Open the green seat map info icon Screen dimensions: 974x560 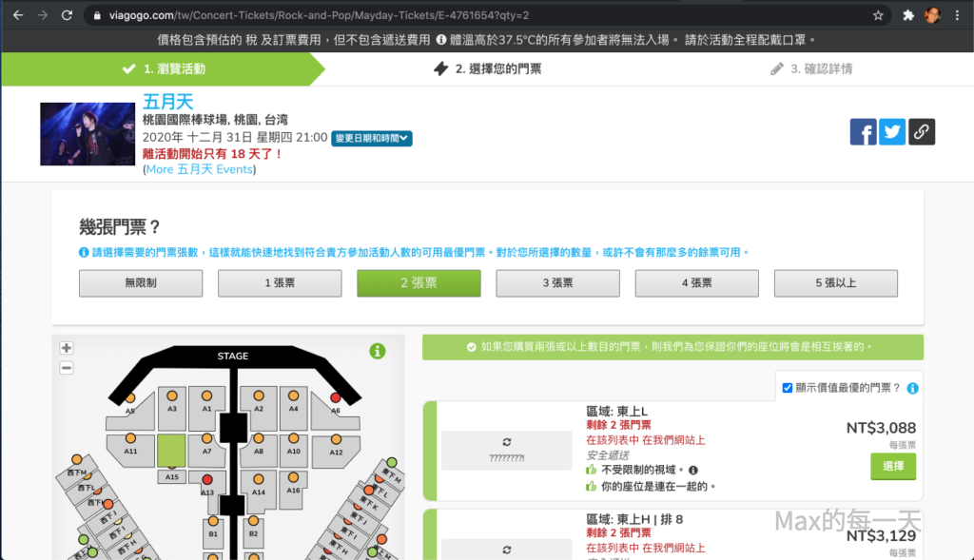coord(378,352)
